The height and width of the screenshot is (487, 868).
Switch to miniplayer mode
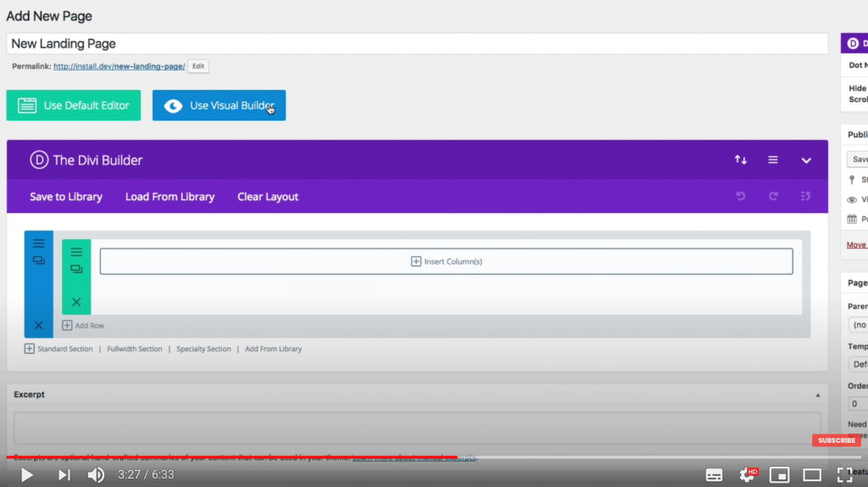[780, 475]
